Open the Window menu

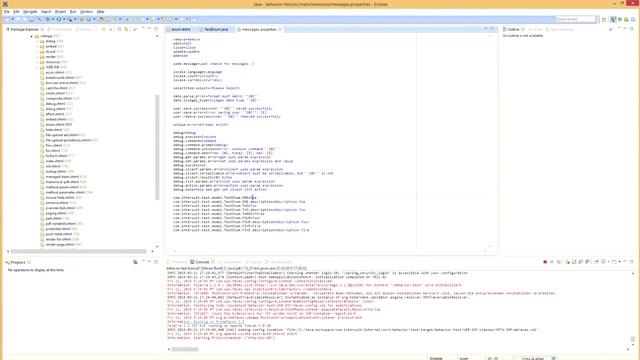(86, 12)
